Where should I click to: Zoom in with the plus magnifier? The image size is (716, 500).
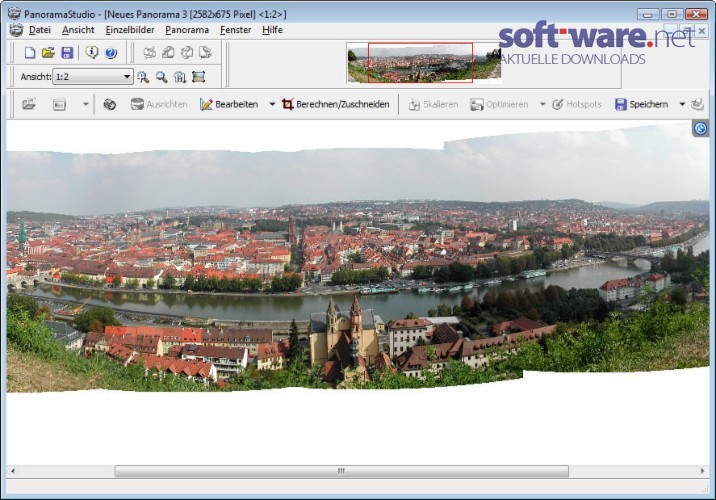coord(143,77)
